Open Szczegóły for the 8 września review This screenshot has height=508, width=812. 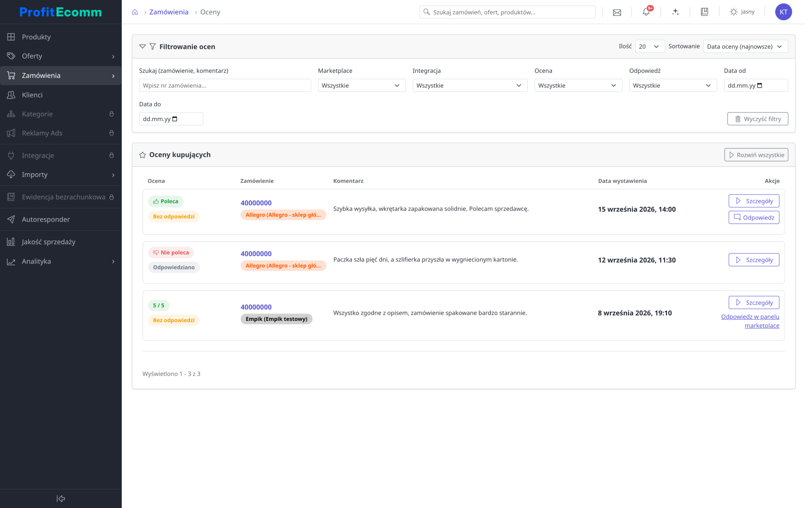click(754, 302)
